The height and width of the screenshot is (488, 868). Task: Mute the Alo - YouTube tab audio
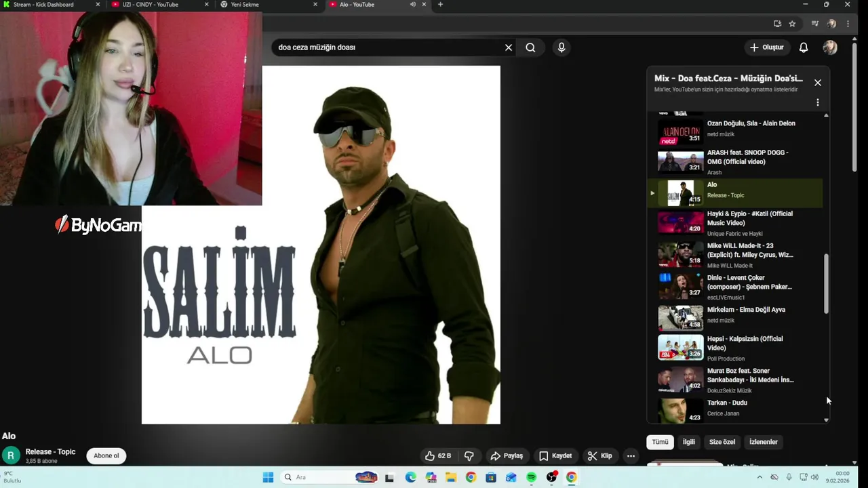coord(413,5)
